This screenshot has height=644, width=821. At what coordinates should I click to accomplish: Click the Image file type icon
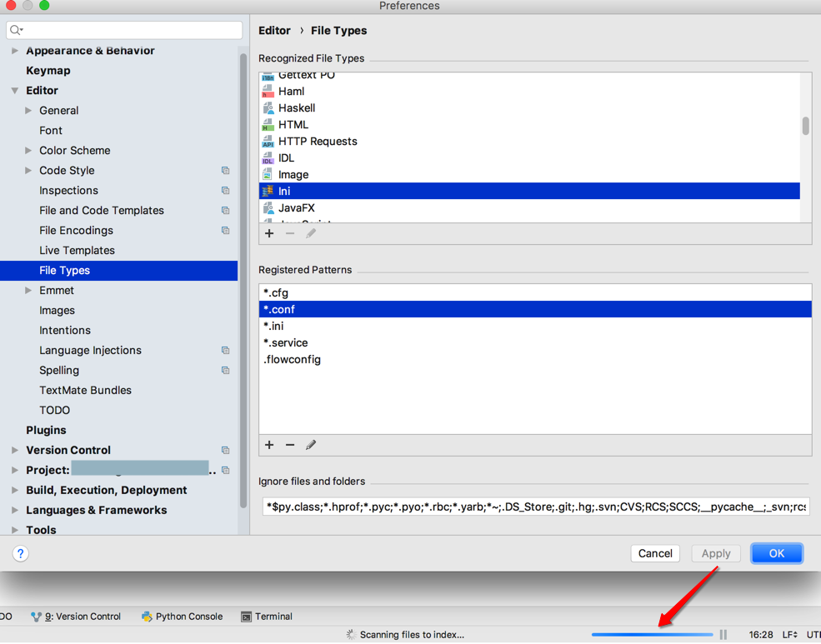268,175
